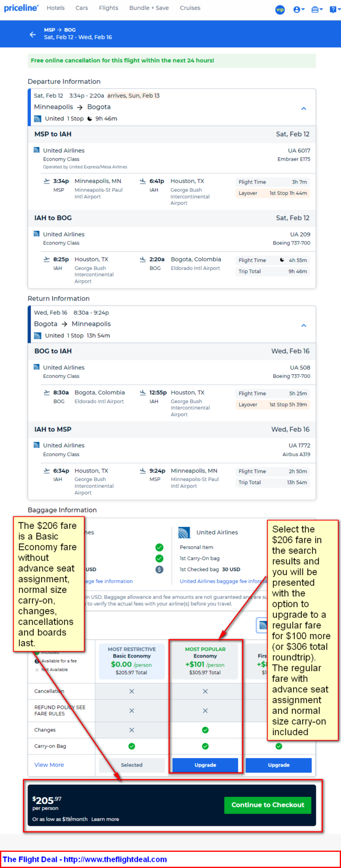Click the moon icon next to 4h 55m

tap(282, 260)
